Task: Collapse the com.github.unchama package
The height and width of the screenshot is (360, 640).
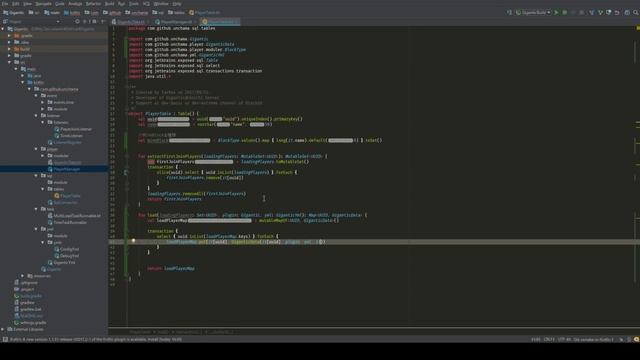Action: tap(29, 89)
